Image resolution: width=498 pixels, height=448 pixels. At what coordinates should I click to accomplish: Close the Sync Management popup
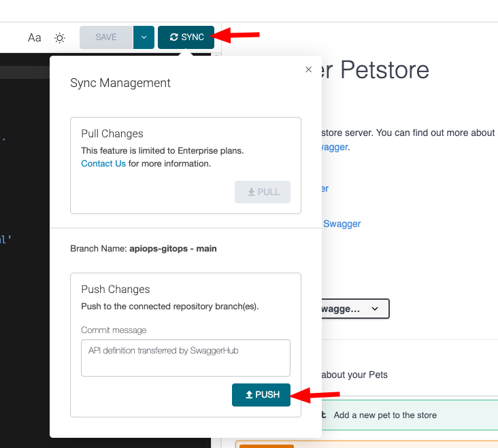(308, 69)
